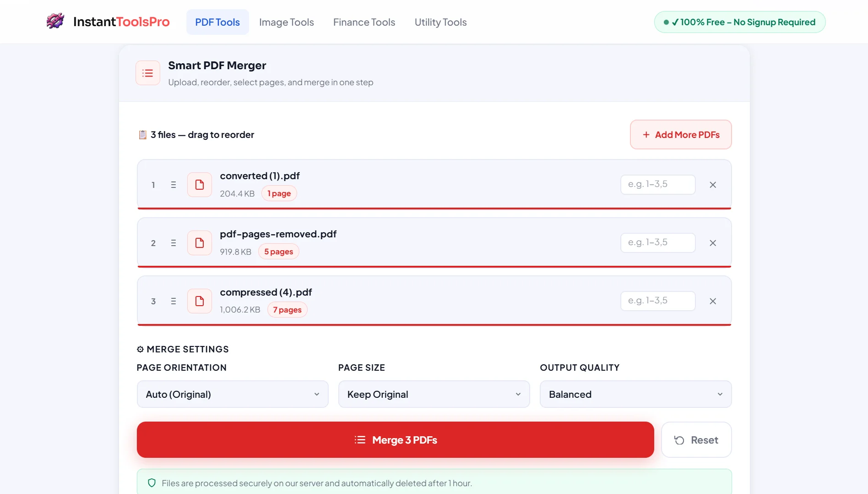This screenshot has height=494, width=868.
Task: Open the Finance Tools menu
Action: pyautogui.click(x=364, y=22)
